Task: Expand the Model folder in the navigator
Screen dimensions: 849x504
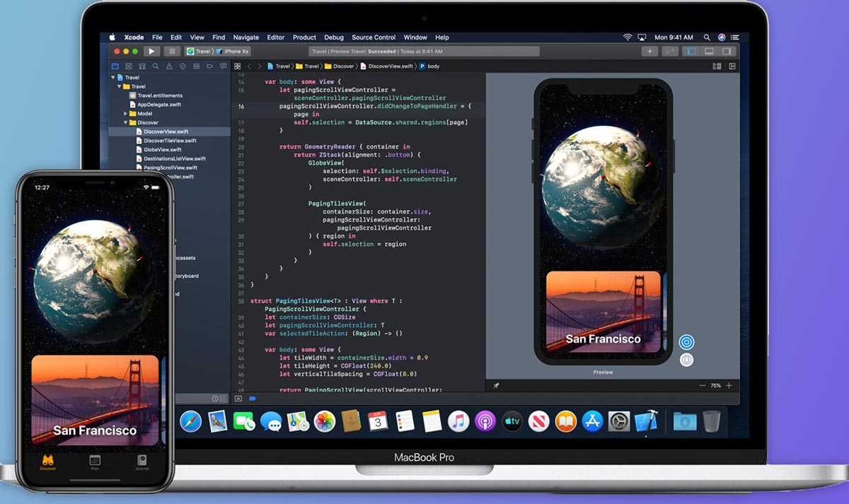Action: tap(125, 113)
